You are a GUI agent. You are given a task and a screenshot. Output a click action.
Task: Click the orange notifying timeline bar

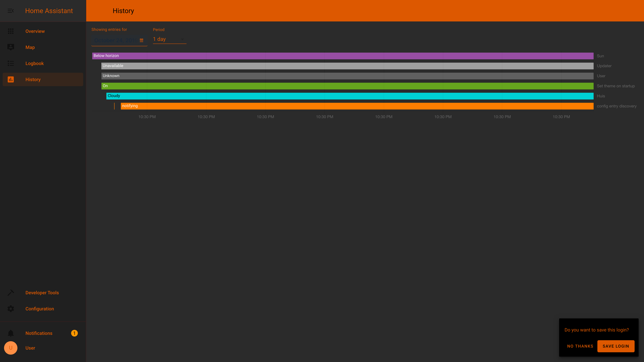tap(357, 106)
